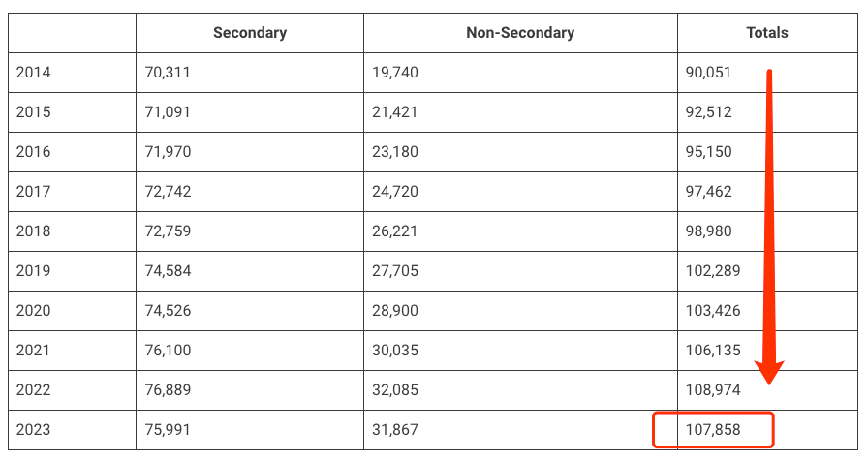Click the 2019 total 102,289

[713, 270]
